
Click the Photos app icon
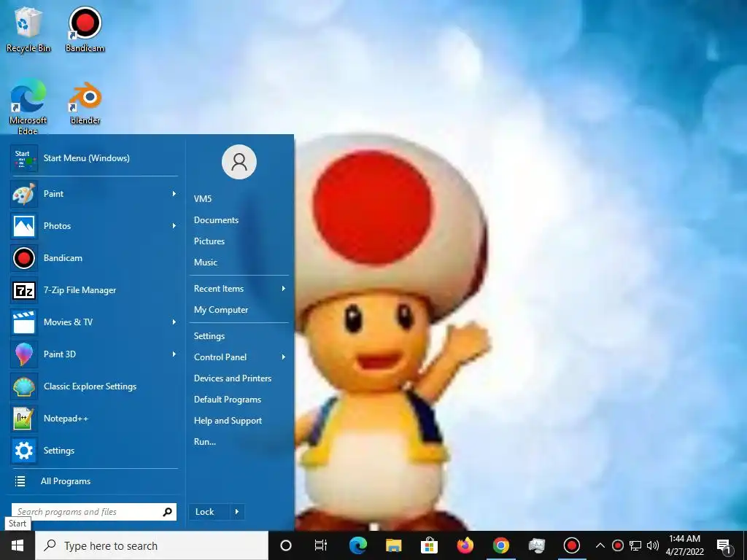pyautogui.click(x=24, y=226)
